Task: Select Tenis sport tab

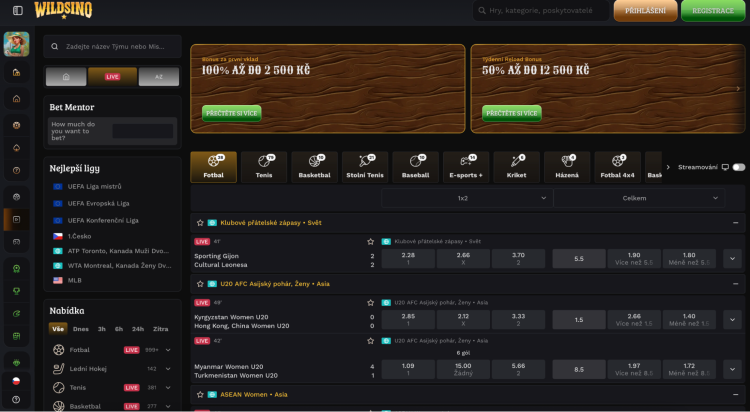Action: click(264, 167)
